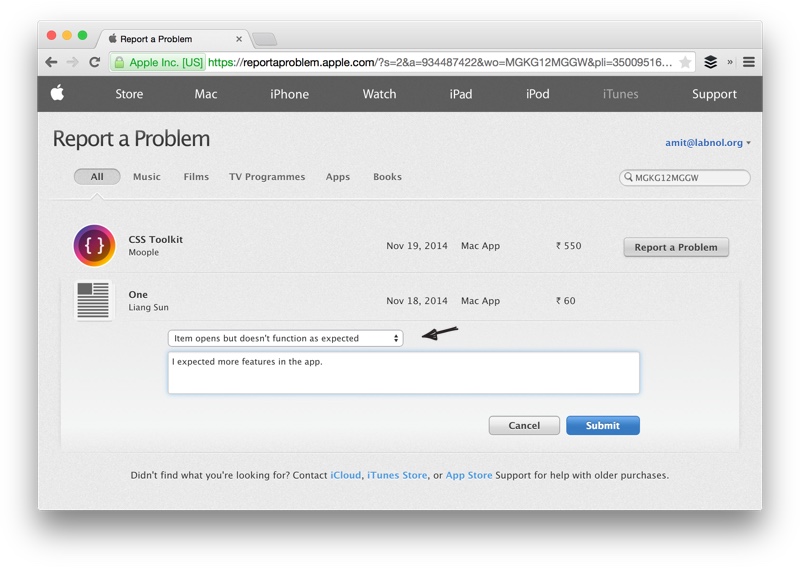Reload the page with the refresh icon
The width and height of the screenshot is (800, 568).
(x=94, y=62)
